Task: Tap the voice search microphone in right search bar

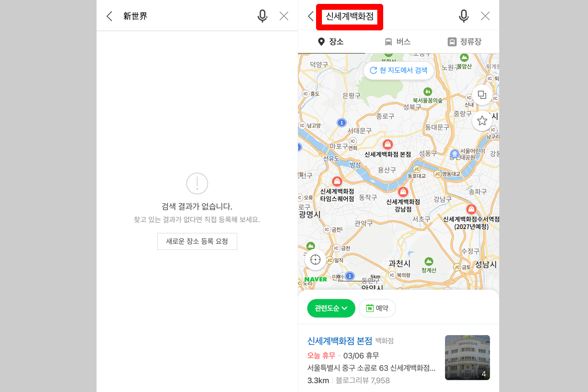Action: pyautogui.click(x=464, y=16)
